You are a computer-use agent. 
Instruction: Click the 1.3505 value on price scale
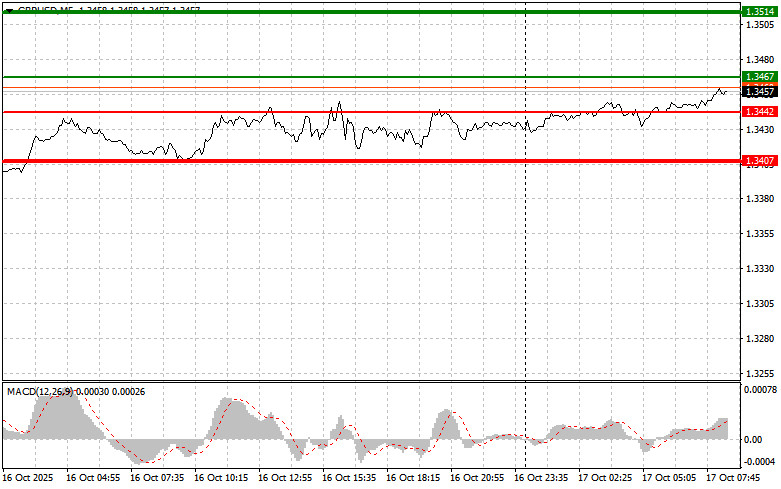coord(759,26)
